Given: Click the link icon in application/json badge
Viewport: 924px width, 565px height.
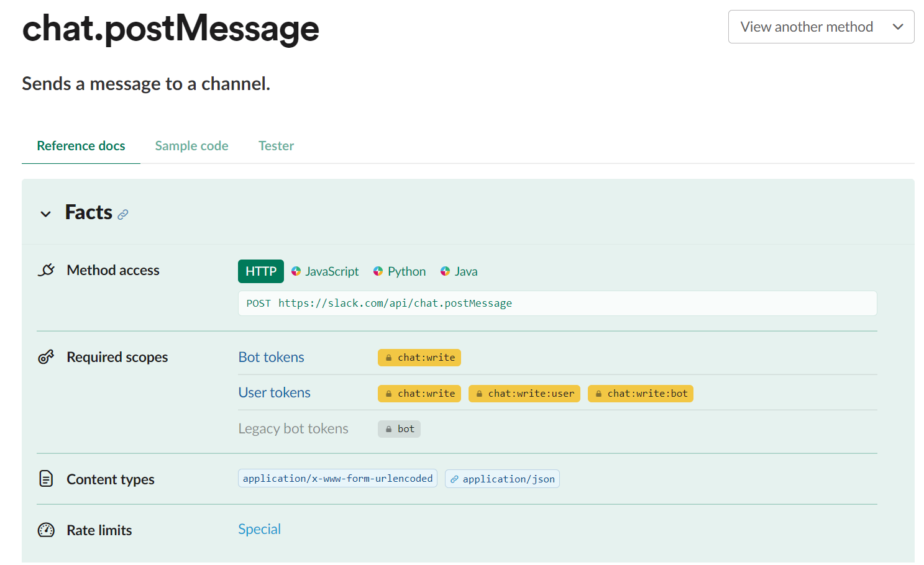Looking at the screenshot, I should coord(454,479).
